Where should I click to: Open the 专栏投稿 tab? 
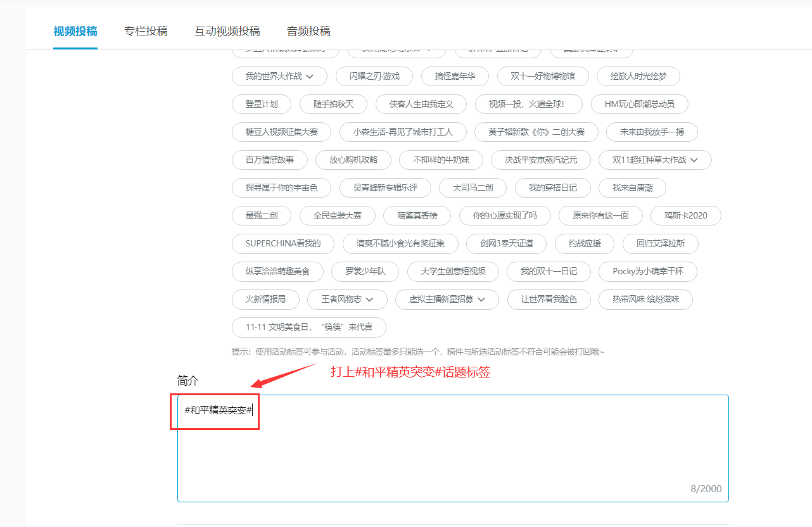[x=146, y=31]
